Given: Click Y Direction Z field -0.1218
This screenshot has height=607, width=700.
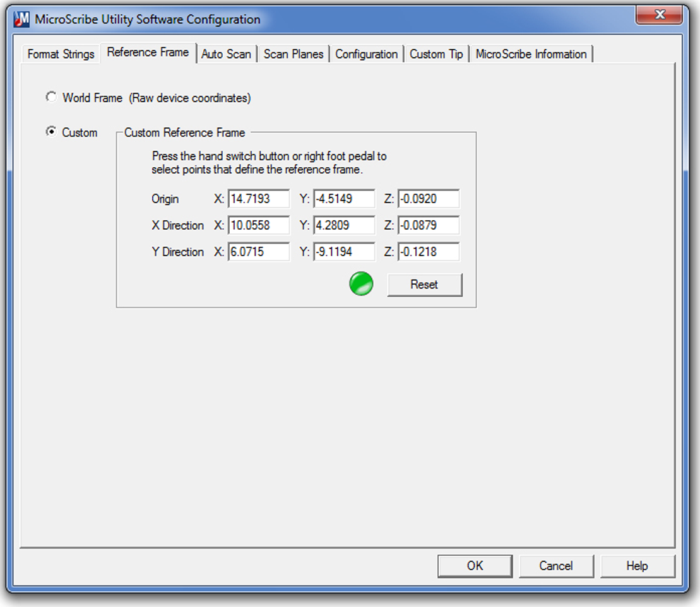Looking at the screenshot, I should pos(429,252).
